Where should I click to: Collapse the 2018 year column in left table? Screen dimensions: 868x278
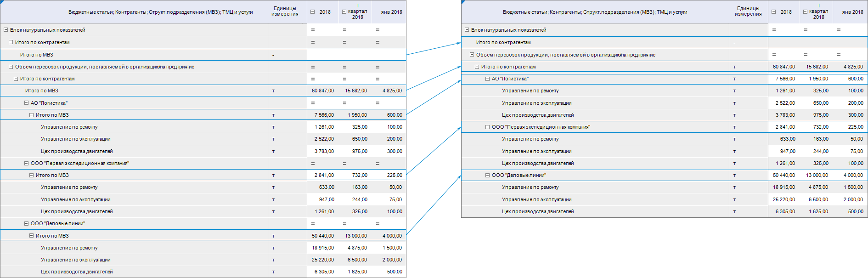coord(312,12)
